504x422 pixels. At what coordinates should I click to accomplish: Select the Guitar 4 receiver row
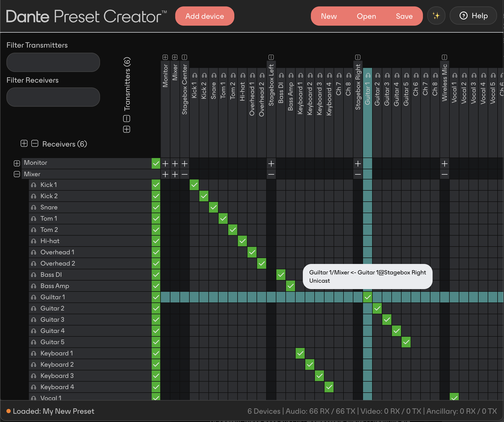[90, 331]
